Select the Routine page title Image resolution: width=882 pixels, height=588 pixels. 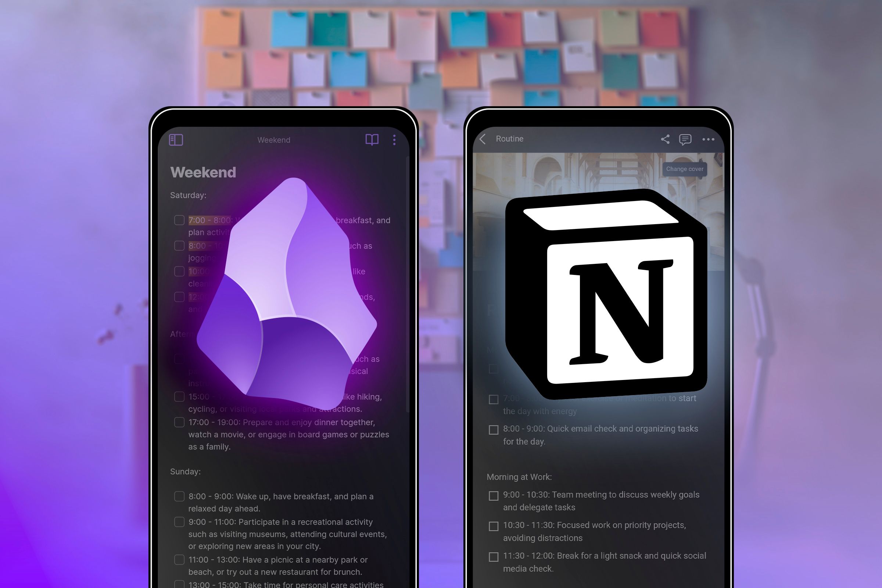(x=519, y=139)
